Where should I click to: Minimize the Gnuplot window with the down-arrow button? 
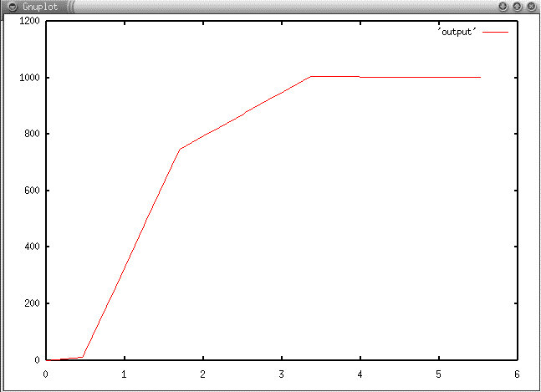point(503,7)
